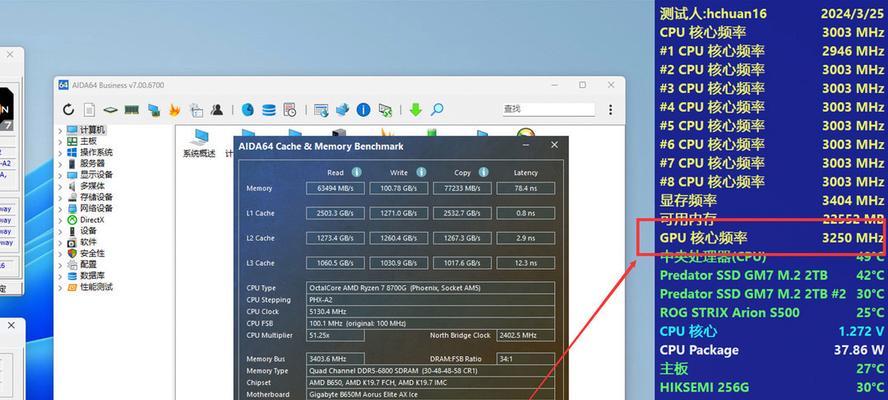Viewport: 888px width, 400px height.
Task: Click the Memory Latency value 78.4 ns
Action: [x=526, y=189]
